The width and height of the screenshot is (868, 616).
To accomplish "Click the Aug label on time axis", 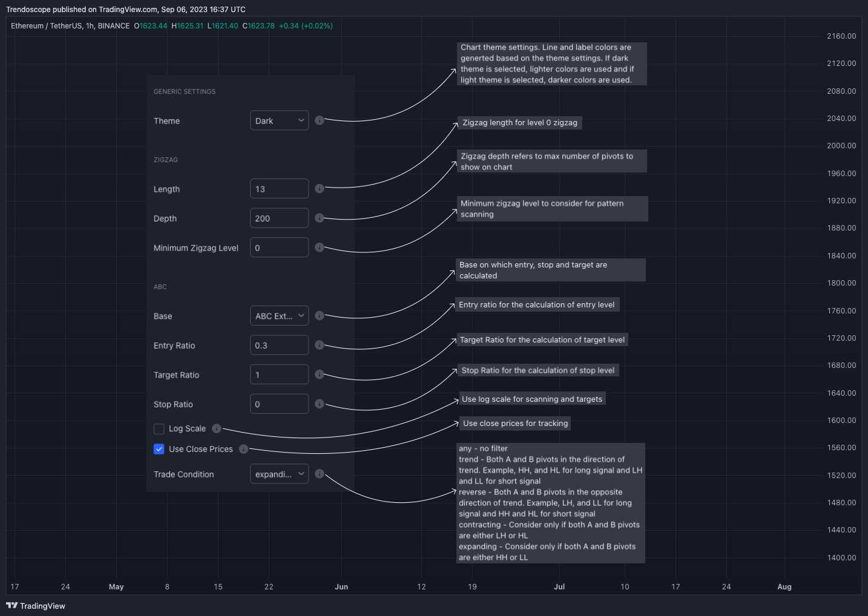I will [x=784, y=587].
